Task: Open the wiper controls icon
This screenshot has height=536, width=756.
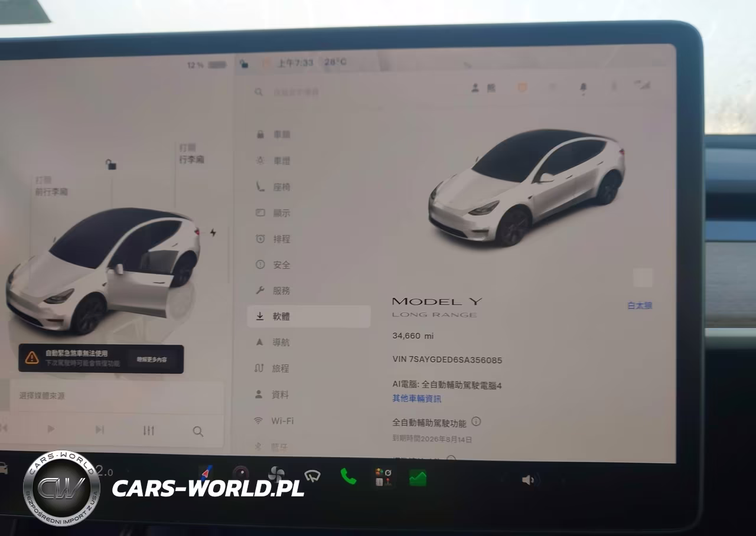Action: pos(312,476)
